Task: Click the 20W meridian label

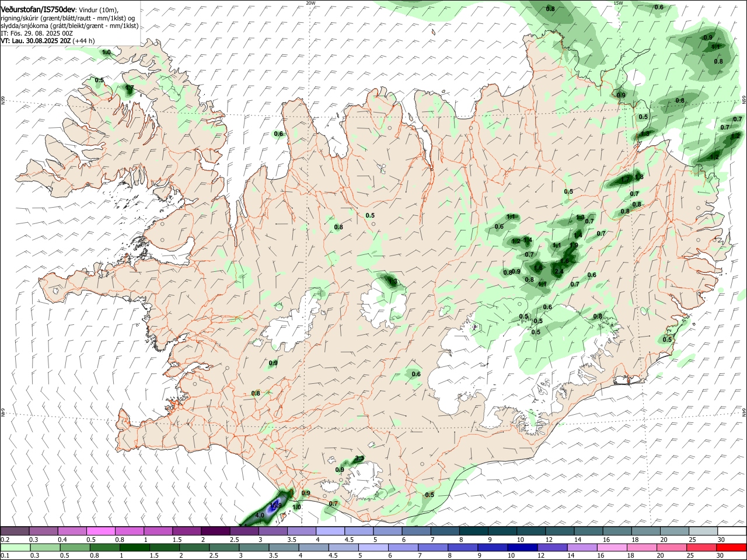Action: 310,3
